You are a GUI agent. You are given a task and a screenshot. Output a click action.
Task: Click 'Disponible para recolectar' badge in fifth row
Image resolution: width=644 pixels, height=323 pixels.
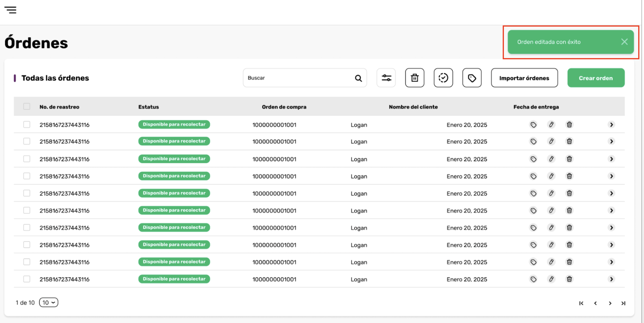coord(174,193)
